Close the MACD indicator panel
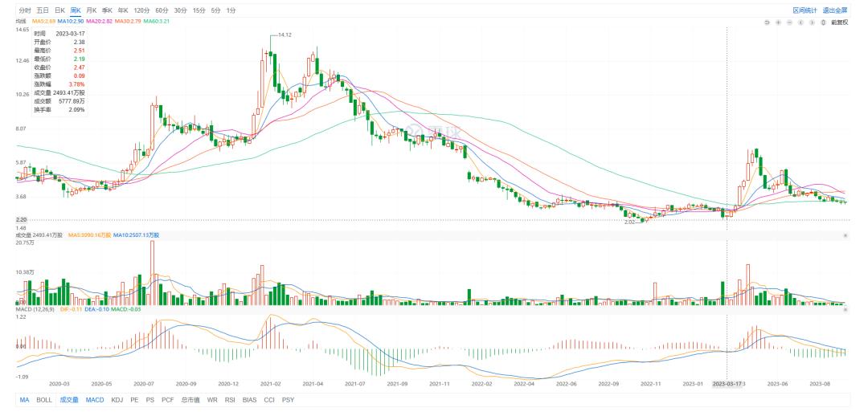The height and width of the screenshot is (412, 868). (x=845, y=309)
